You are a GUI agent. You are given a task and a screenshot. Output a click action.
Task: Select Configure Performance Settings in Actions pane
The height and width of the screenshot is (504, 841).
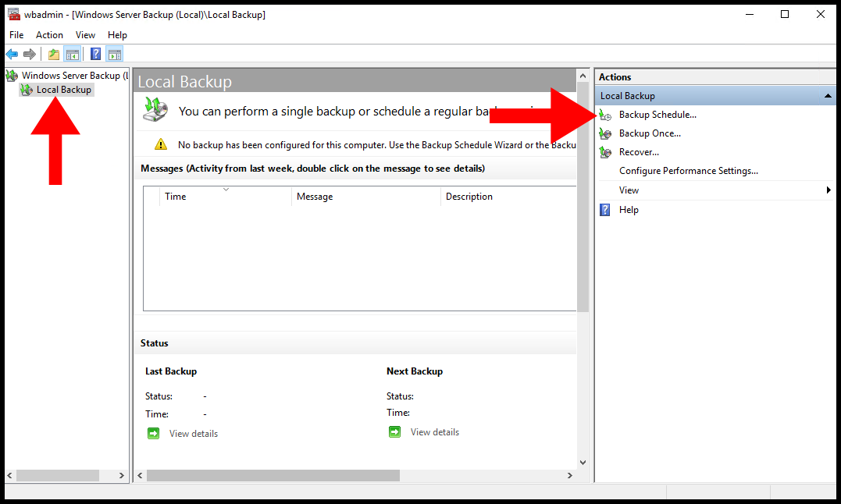(687, 170)
